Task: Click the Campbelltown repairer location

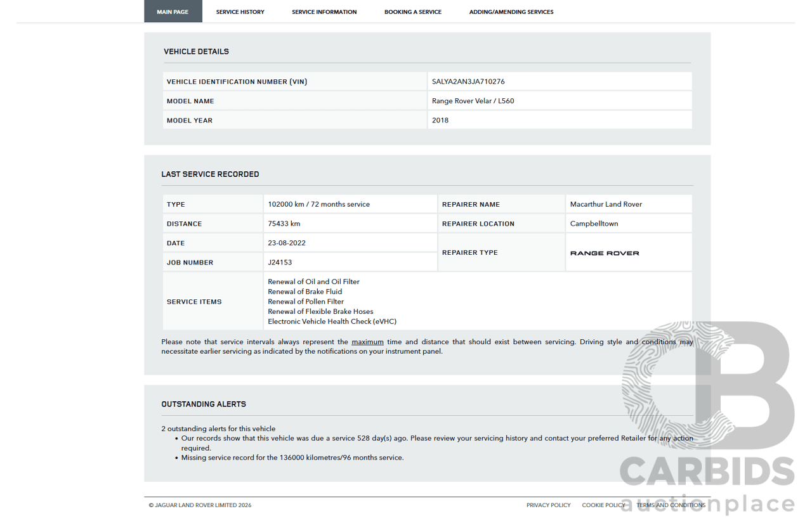Action: pyautogui.click(x=594, y=224)
